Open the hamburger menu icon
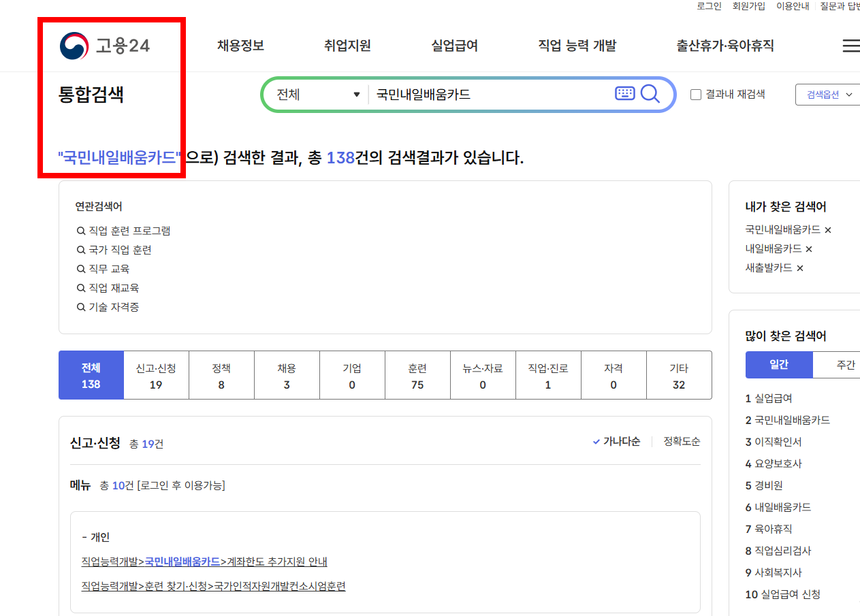The height and width of the screenshot is (616, 860). tap(851, 46)
